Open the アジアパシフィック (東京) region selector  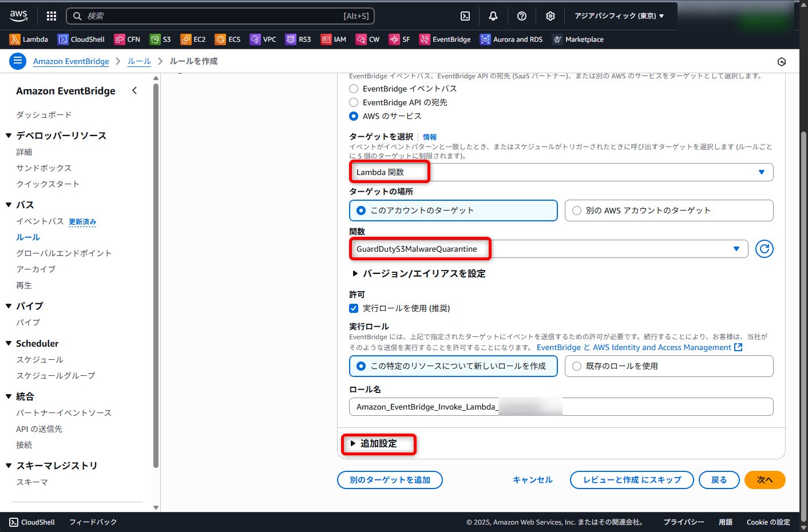pos(620,16)
